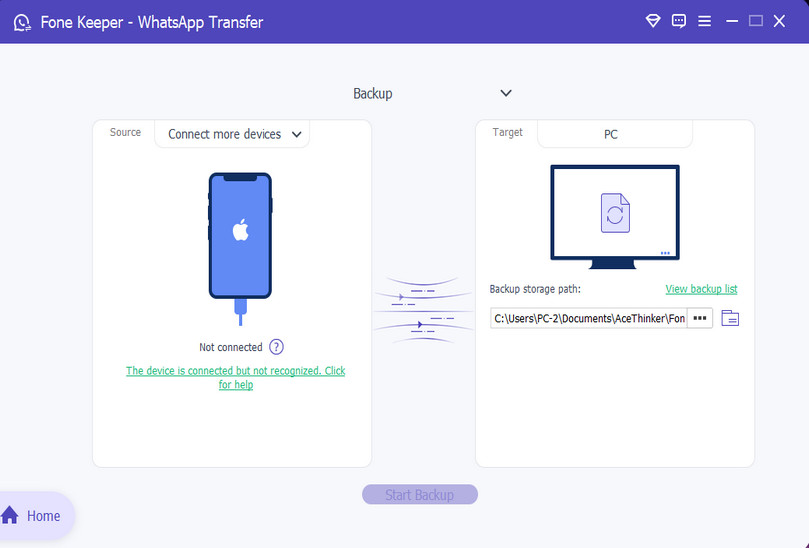Click the Source label
Viewport: 809px width, 548px height.
(x=125, y=133)
